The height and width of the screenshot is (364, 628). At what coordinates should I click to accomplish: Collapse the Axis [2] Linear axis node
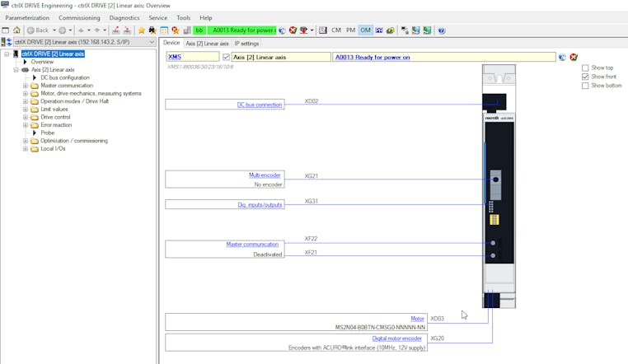[16, 70]
